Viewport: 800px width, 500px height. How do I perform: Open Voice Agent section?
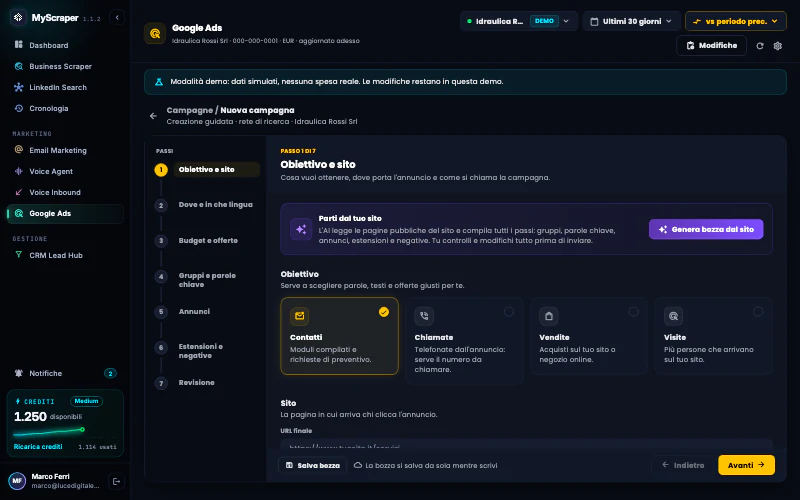coord(65,171)
